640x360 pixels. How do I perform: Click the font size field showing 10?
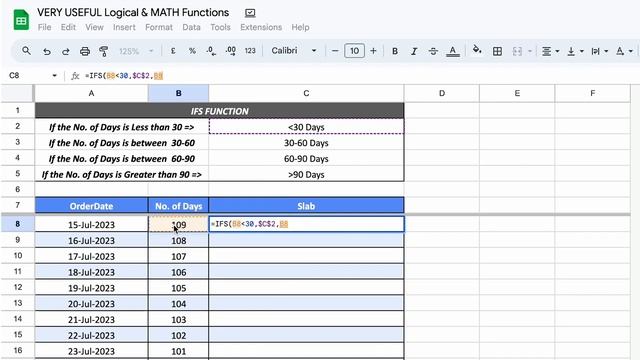coord(354,51)
